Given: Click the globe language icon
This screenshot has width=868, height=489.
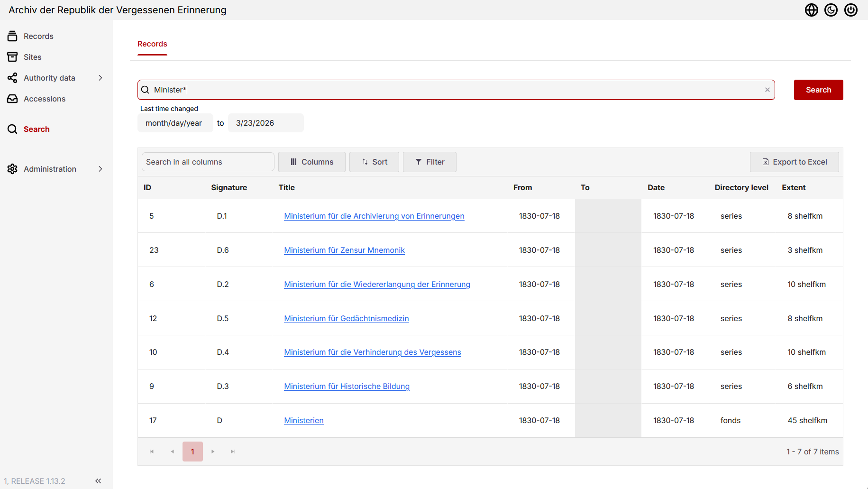Looking at the screenshot, I should pos(811,10).
